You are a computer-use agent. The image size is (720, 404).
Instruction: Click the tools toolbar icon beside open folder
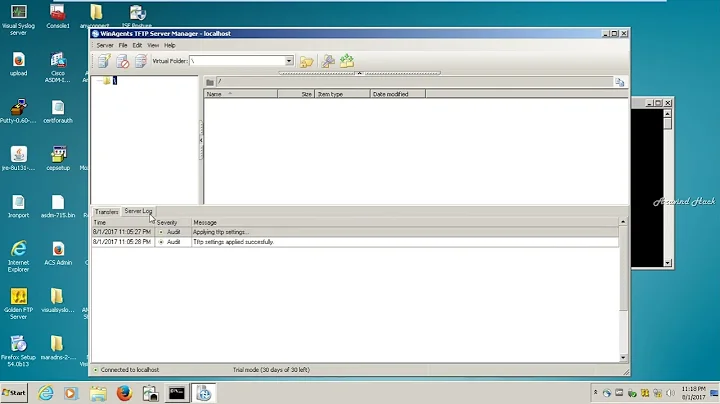(x=328, y=61)
